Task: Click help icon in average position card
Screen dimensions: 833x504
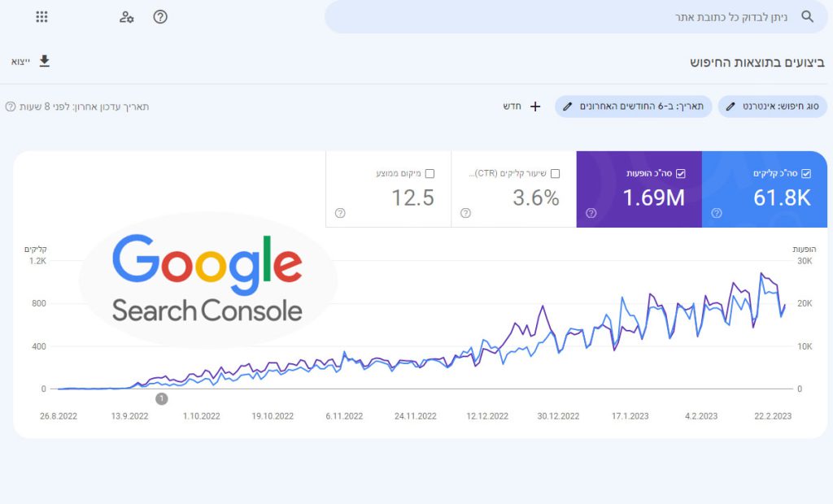Action: pos(340,213)
